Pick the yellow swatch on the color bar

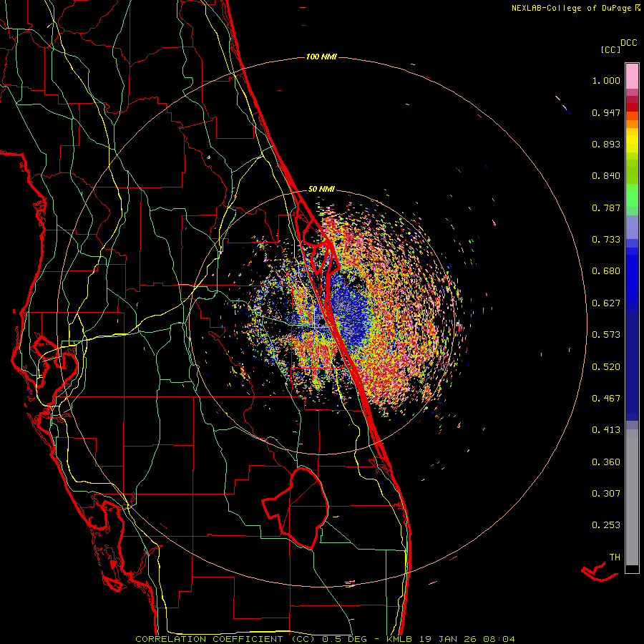[x=632, y=140]
